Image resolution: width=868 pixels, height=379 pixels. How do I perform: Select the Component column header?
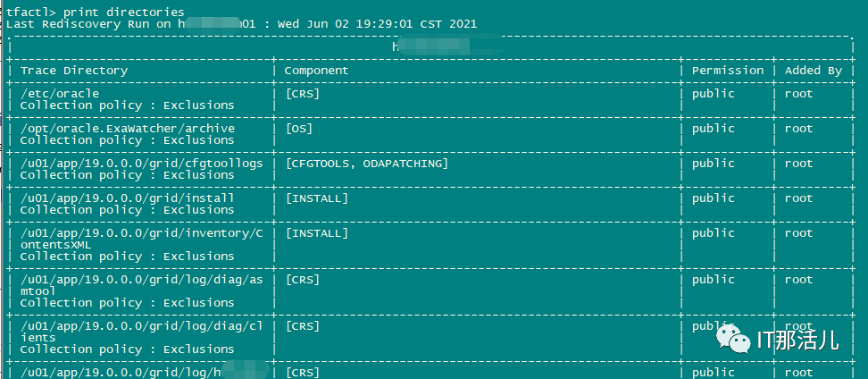pos(316,71)
